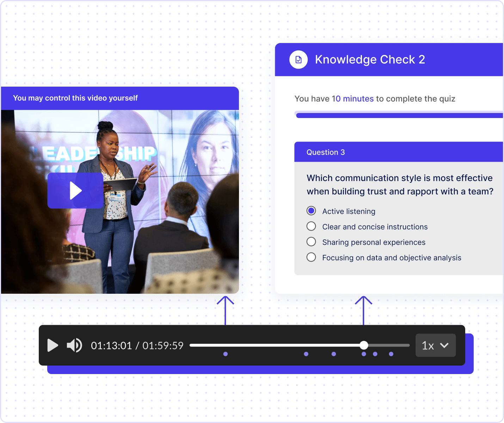Expand the speed menu chevron arrow
The height and width of the screenshot is (423, 504).
pyautogui.click(x=444, y=346)
